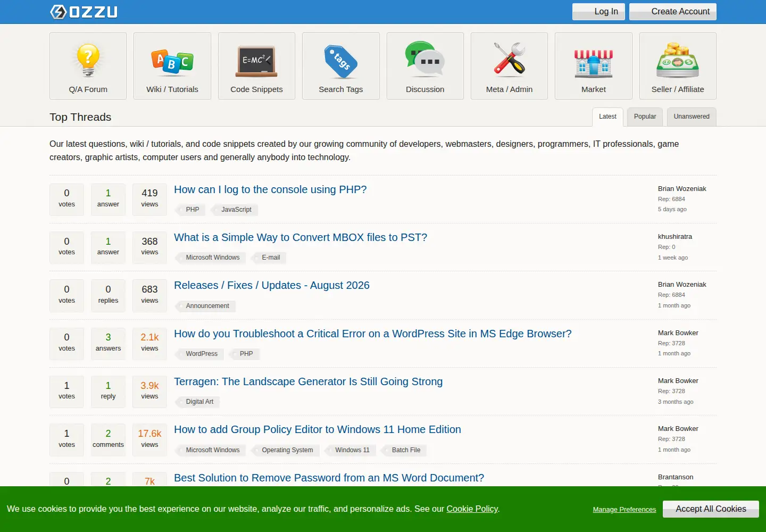The width and height of the screenshot is (766, 532).
Task: Open thread about logging to console using PHP
Action: tap(270, 190)
